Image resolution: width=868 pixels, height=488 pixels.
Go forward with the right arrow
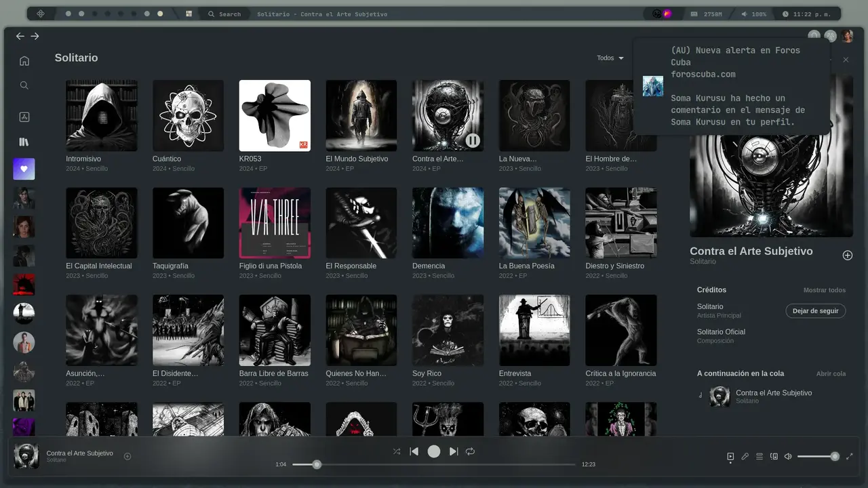tap(35, 36)
